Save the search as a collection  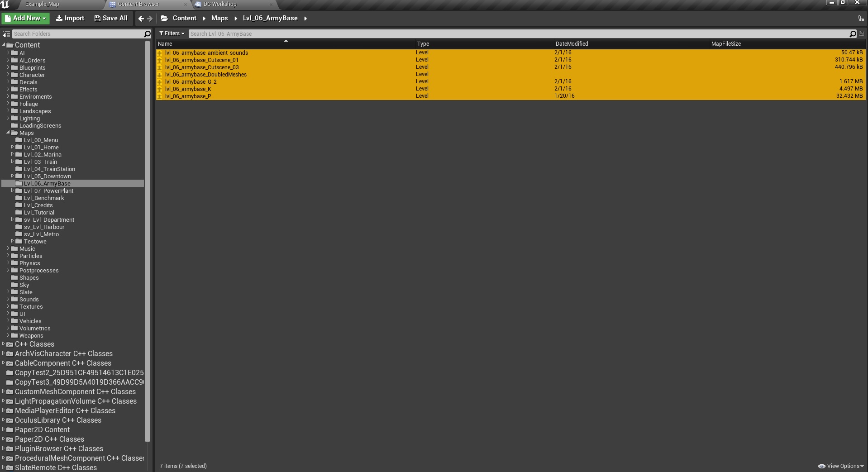[x=861, y=33]
